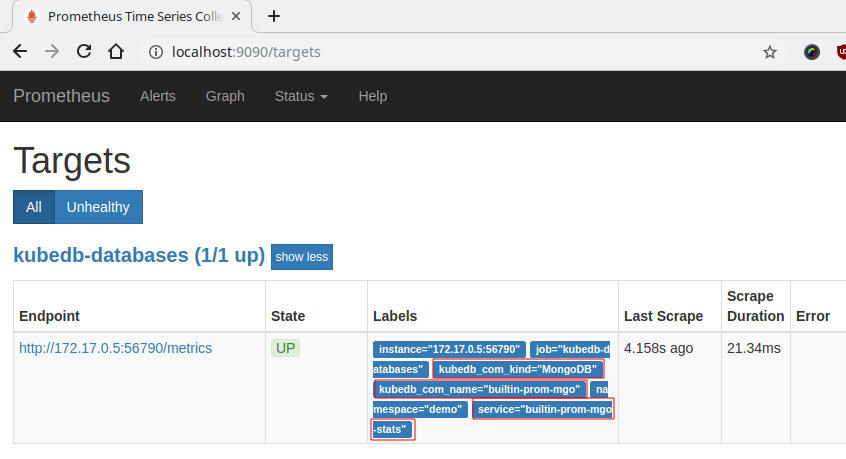This screenshot has height=459, width=846.
Task: Go to the Graph page
Action: [x=225, y=96]
